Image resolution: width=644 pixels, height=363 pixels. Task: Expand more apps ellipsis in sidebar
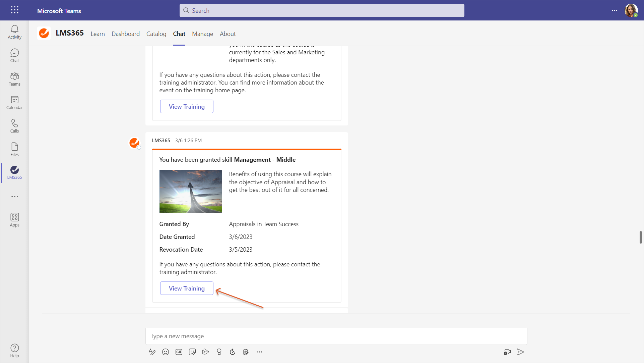[x=14, y=197]
